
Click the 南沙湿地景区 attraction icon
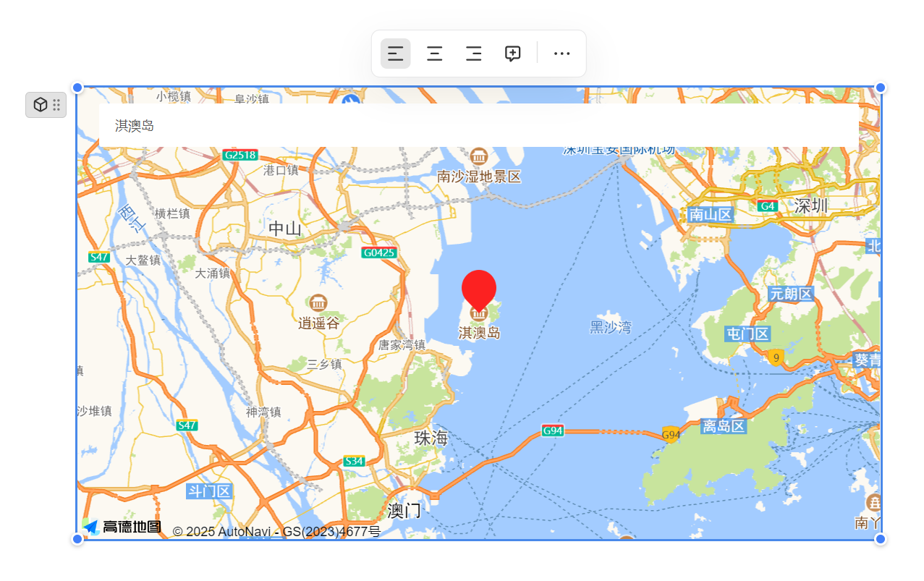[479, 156]
